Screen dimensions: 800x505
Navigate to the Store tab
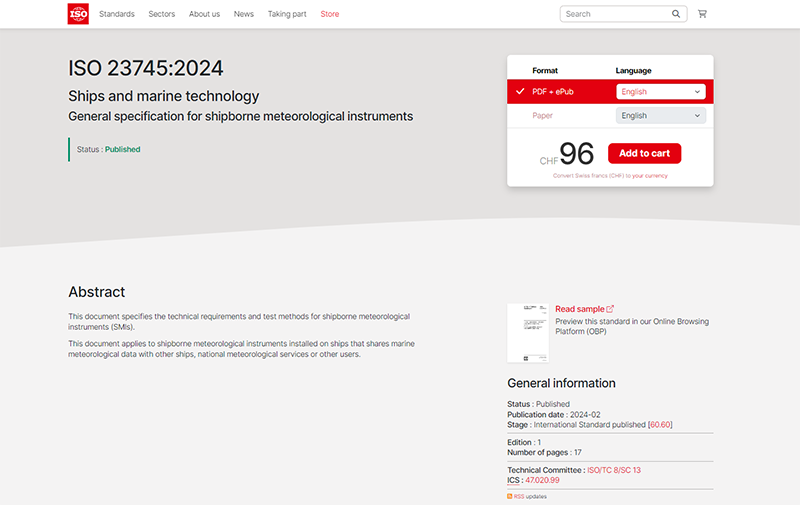click(x=329, y=14)
